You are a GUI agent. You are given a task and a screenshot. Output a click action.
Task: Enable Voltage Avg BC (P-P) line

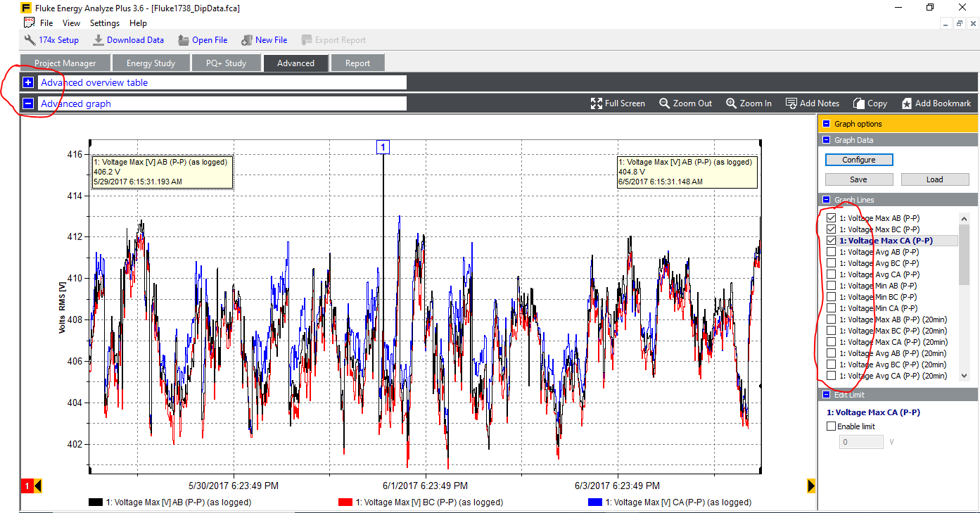(x=832, y=263)
